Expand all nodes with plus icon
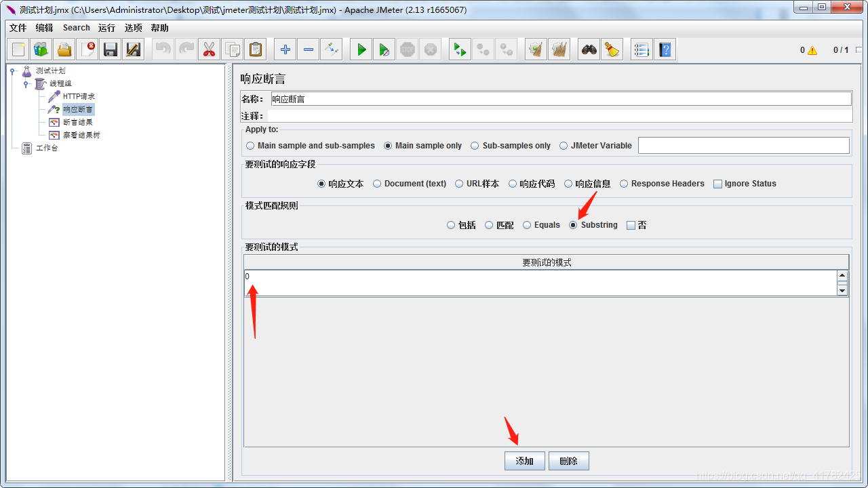 [x=285, y=49]
